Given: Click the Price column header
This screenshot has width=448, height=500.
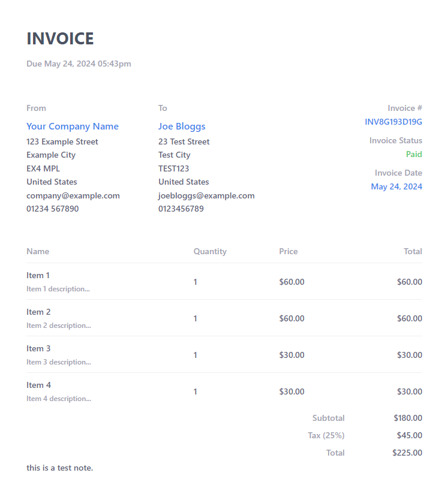Looking at the screenshot, I should tap(288, 251).
